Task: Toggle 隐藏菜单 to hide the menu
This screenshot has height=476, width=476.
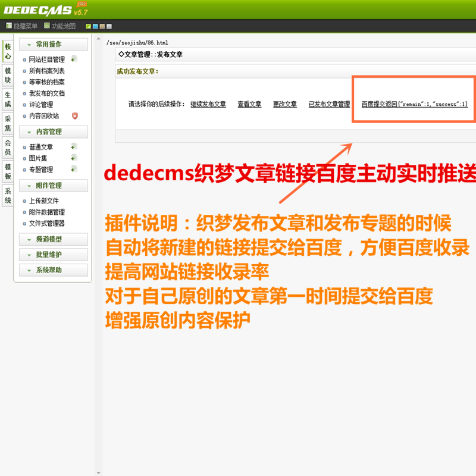Action: coord(25,26)
